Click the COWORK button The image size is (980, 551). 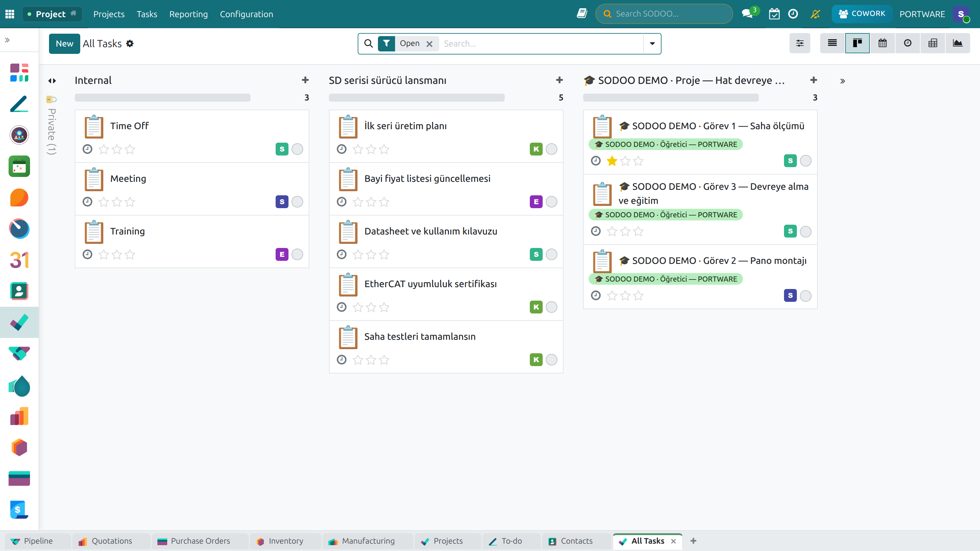click(862, 14)
